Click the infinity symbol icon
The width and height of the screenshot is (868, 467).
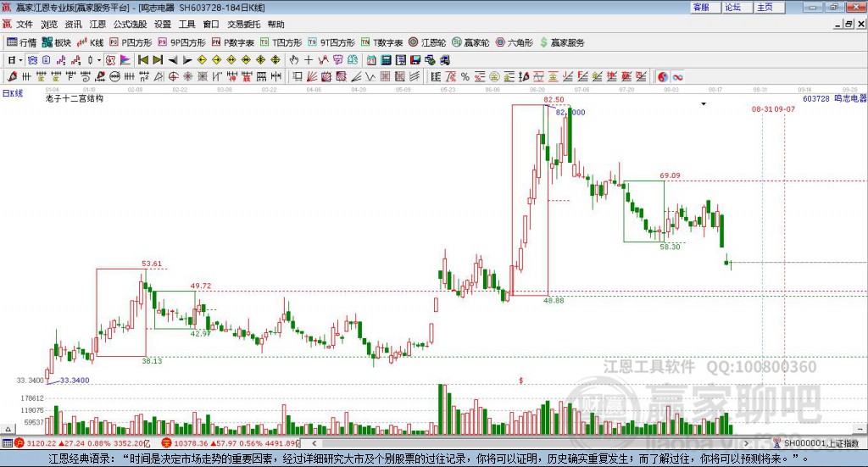coord(677,77)
